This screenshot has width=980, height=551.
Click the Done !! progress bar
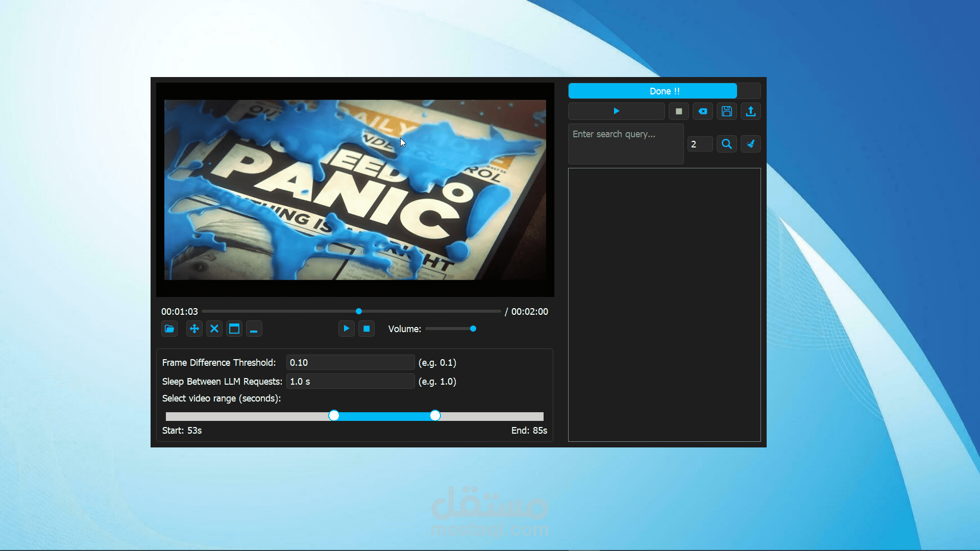pyautogui.click(x=665, y=91)
